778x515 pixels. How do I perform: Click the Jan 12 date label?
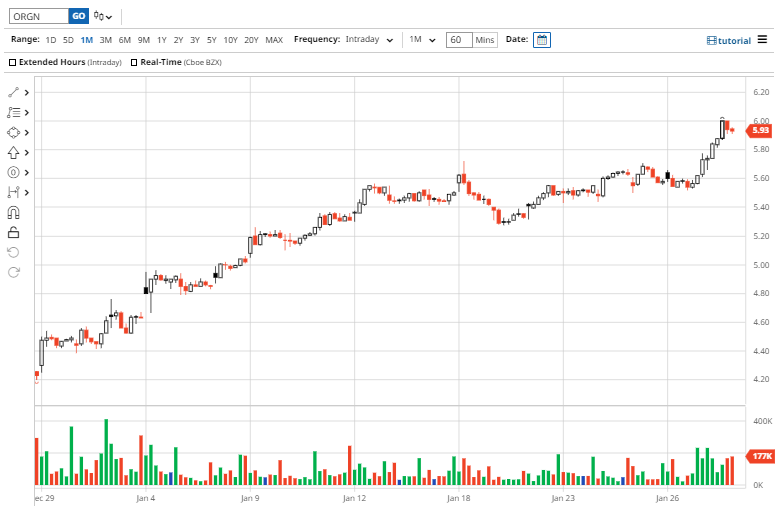click(354, 498)
